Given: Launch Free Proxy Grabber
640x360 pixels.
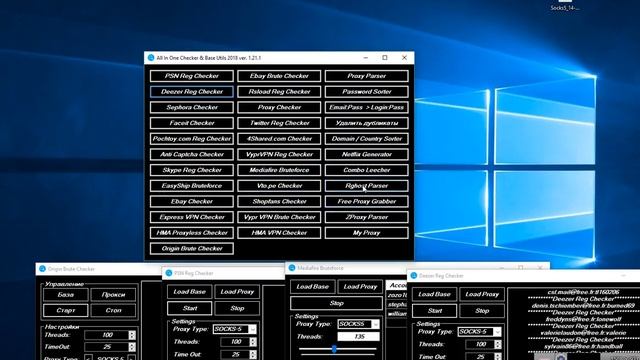Looking at the screenshot, I should click(367, 201).
